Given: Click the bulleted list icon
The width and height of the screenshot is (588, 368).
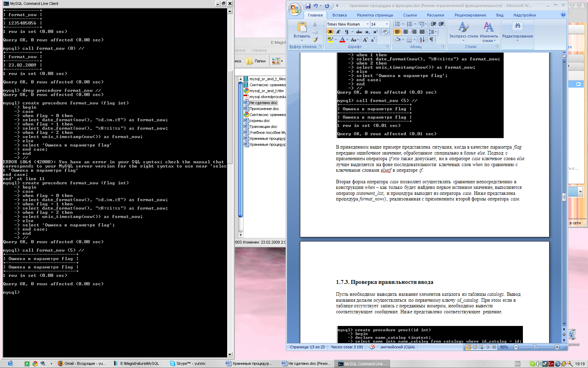Looking at the screenshot, I should 397,24.
